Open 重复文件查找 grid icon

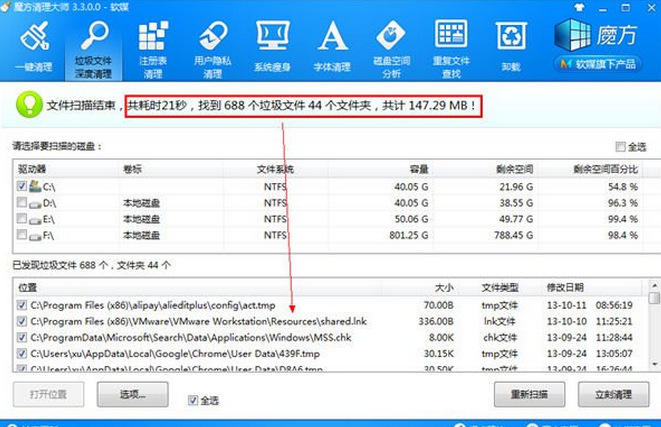tap(451, 34)
